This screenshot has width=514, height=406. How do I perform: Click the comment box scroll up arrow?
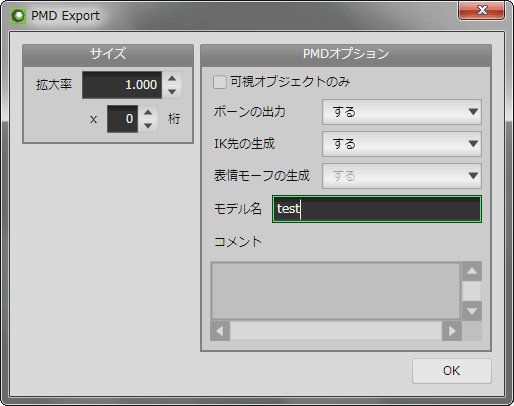(x=472, y=271)
